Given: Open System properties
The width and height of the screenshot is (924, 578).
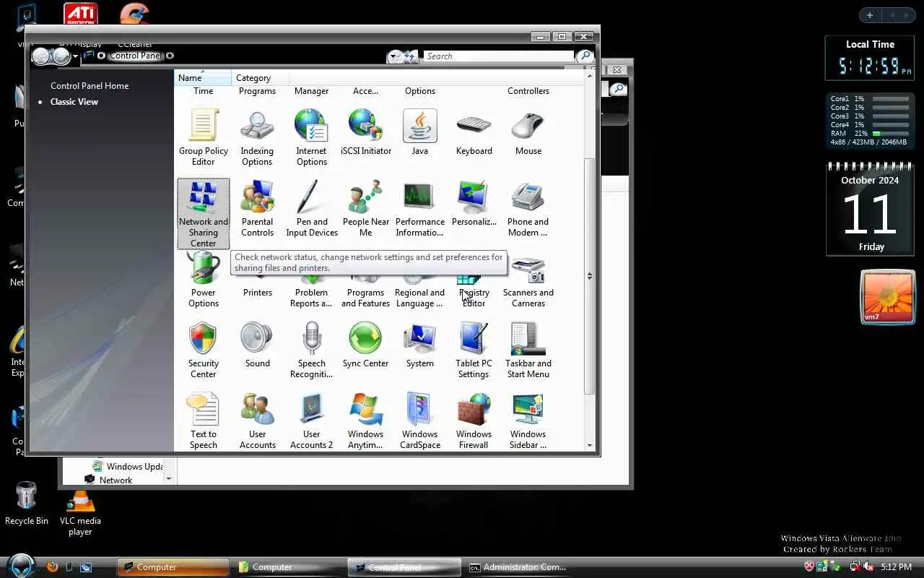Looking at the screenshot, I should 419,346.
